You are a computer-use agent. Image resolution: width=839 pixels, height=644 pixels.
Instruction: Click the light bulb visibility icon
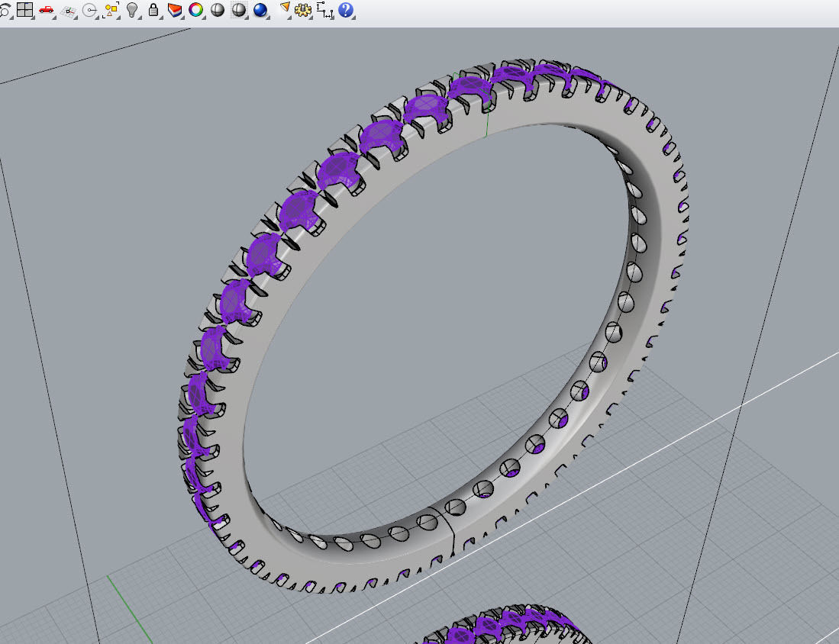pyautogui.click(x=132, y=10)
